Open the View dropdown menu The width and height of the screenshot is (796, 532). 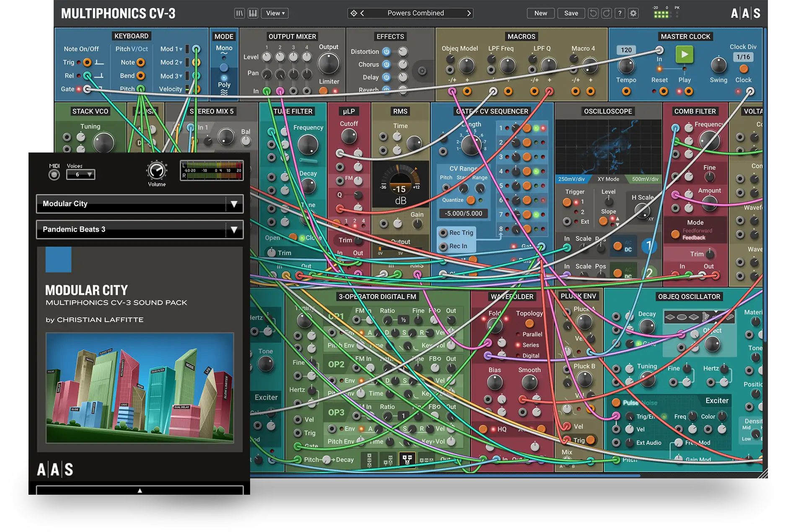tap(275, 13)
